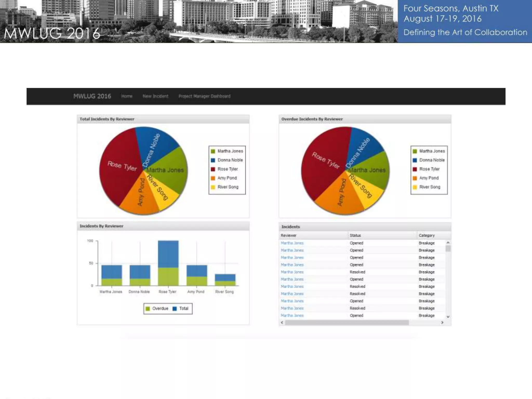Click the Rose Tyler stacked bar
This screenshot has width=532, height=399.
coord(168,262)
